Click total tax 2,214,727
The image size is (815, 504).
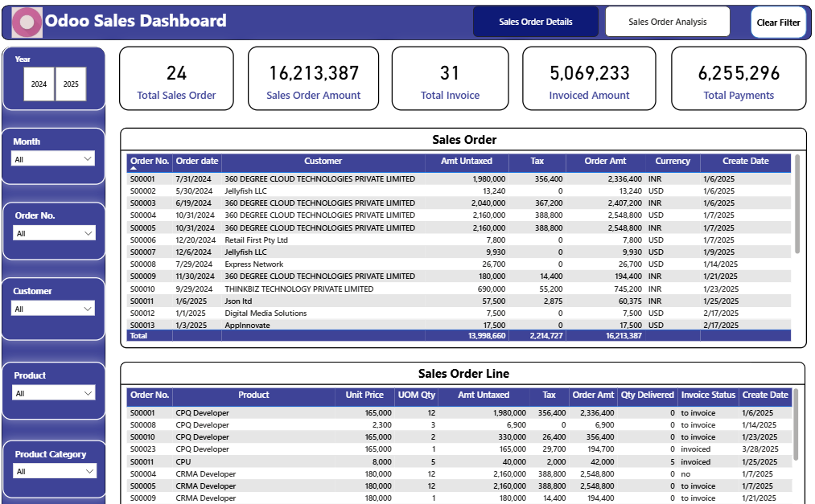click(x=546, y=336)
